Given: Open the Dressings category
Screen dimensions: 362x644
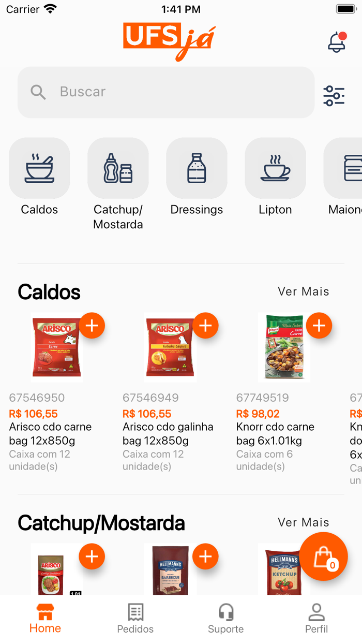Looking at the screenshot, I should [x=197, y=168].
